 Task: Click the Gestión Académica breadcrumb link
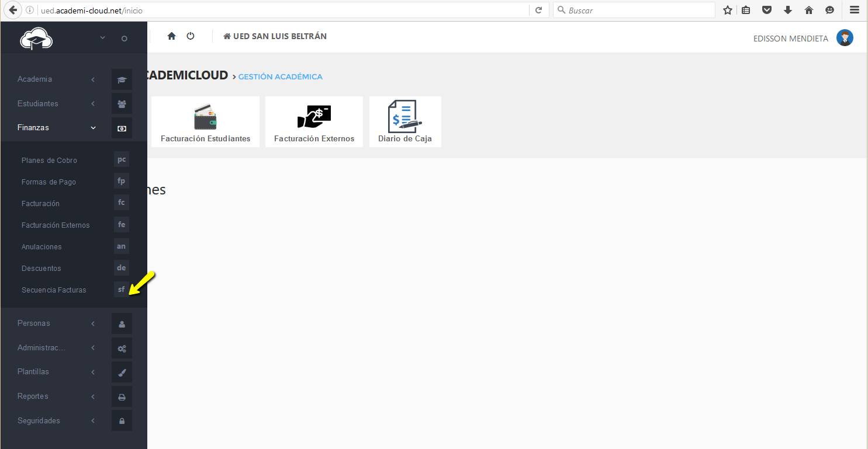pyautogui.click(x=280, y=76)
